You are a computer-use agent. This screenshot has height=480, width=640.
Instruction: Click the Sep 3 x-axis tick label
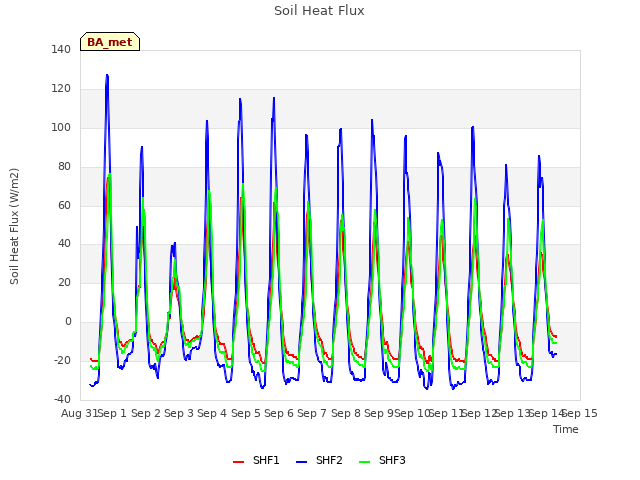(179, 413)
